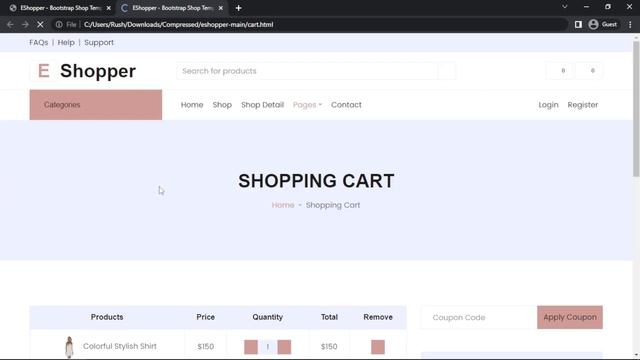Viewport: 640px width, 360px height.
Task: Focus the Coupon Code field
Action: [479, 318]
